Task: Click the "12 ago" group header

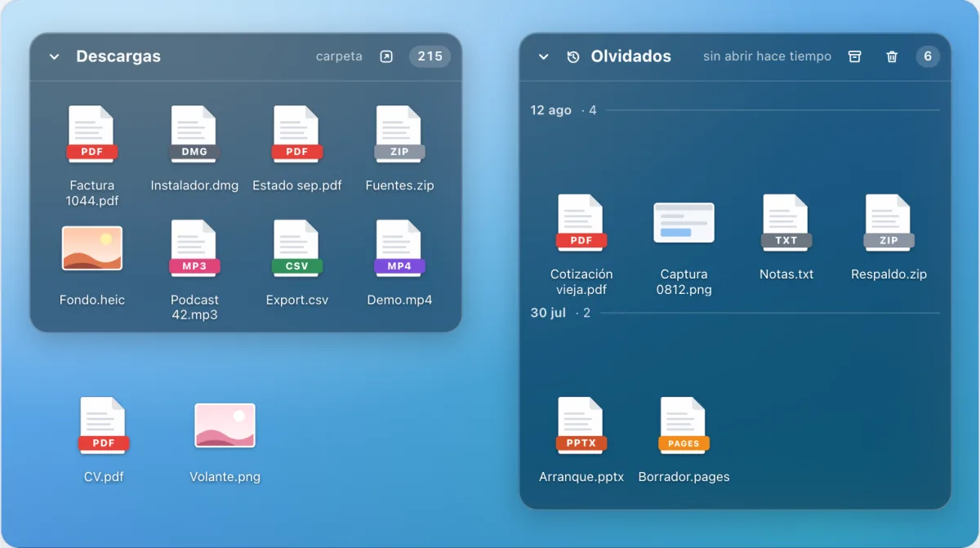Action: tap(550, 109)
